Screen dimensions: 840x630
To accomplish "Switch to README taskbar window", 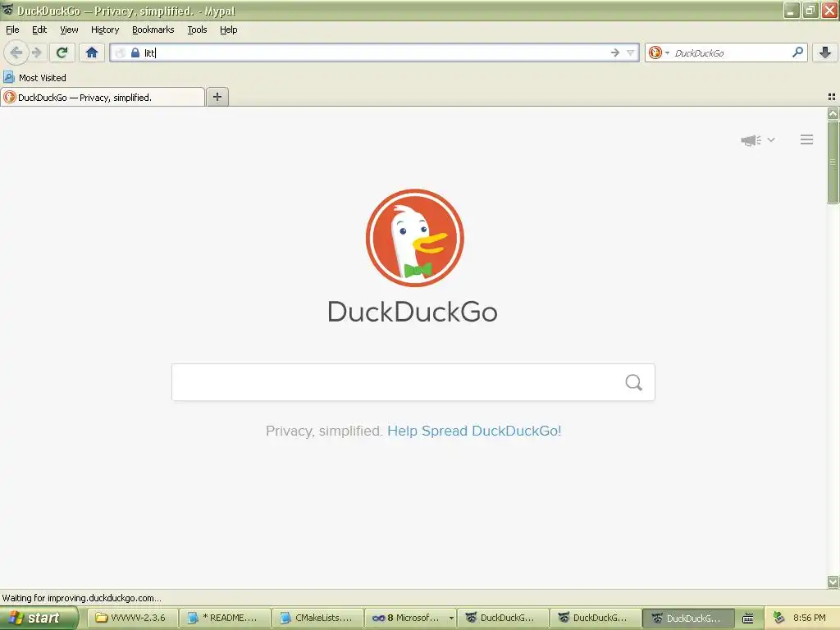I will click(x=225, y=618).
